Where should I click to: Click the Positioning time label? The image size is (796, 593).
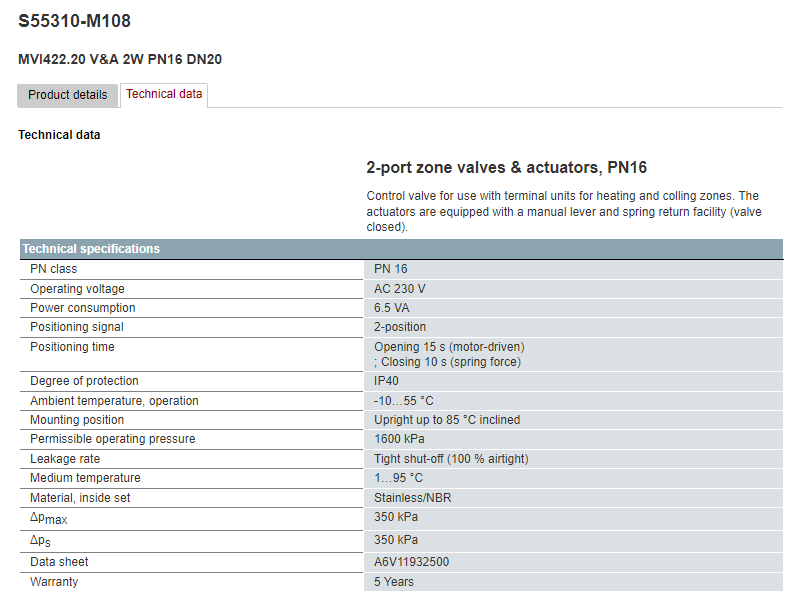tap(72, 347)
